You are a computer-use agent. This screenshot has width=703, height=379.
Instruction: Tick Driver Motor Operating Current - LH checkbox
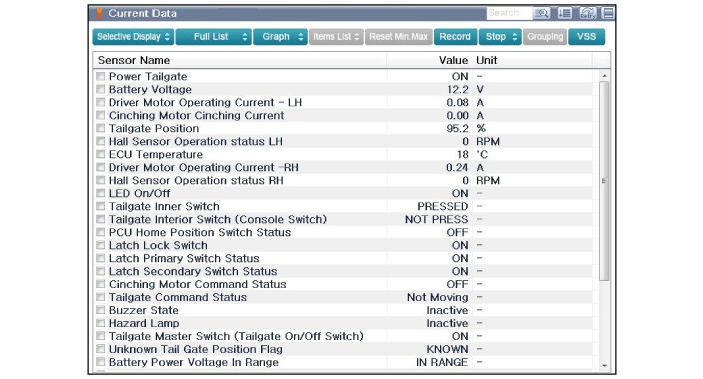(x=100, y=102)
